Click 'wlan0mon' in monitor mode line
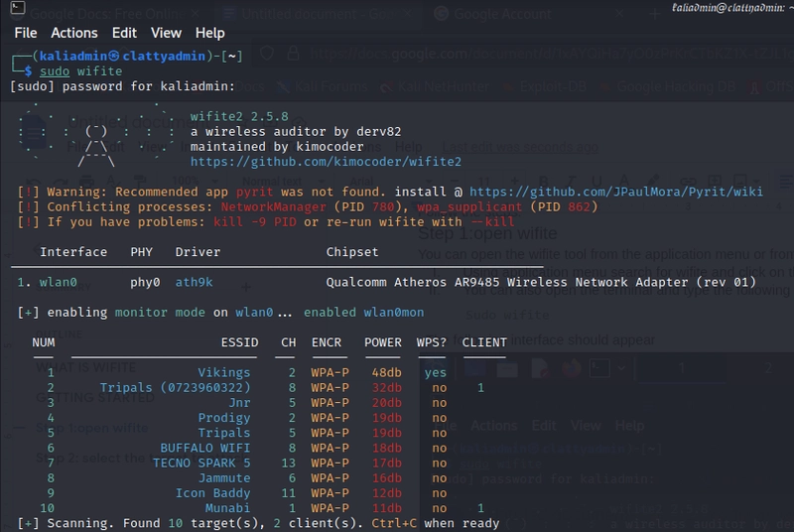Viewport: 794px width, 532px height. tap(393, 313)
